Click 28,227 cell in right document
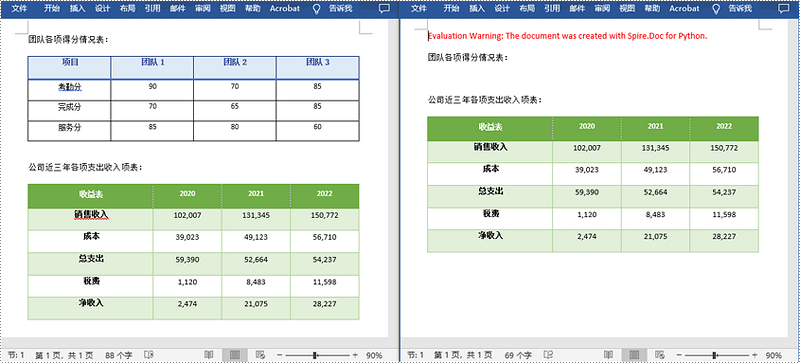The height and width of the screenshot is (363, 800). [x=724, y=241]
